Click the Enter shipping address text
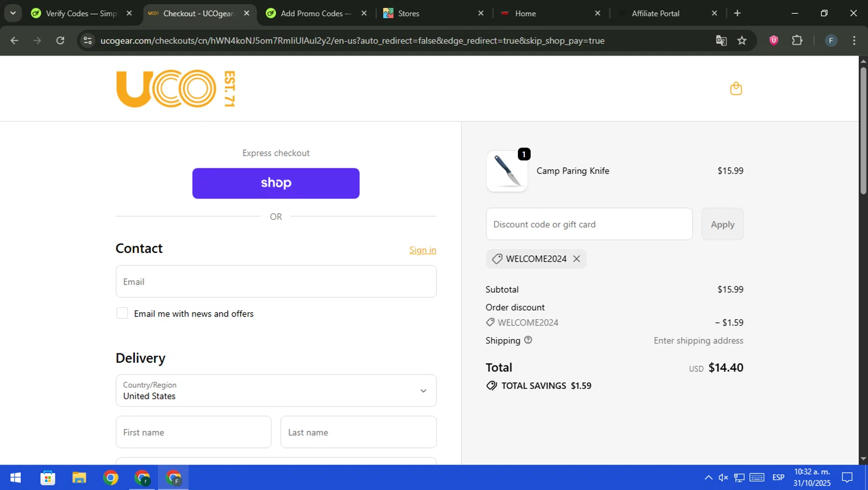This screenshot has height=490, width=868. pyautogui.click(x=698, y=341)
